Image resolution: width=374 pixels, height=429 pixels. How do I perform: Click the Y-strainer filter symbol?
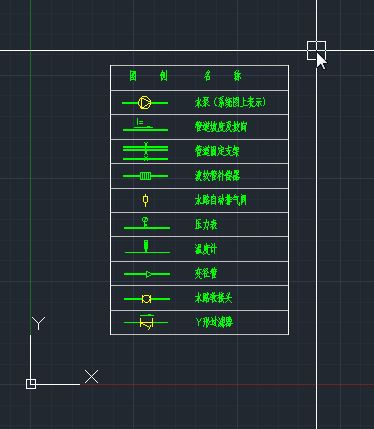point(147,322)
